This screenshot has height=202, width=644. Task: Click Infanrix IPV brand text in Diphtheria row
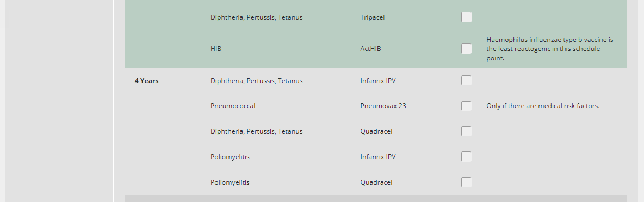pyautogui.click(x=378, y=81)
